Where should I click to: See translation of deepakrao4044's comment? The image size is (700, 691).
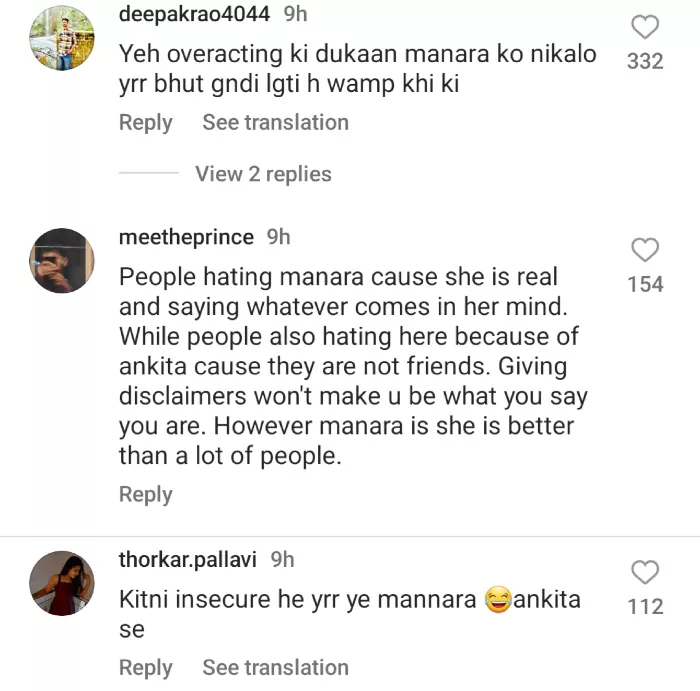click(x=275, y=123)
